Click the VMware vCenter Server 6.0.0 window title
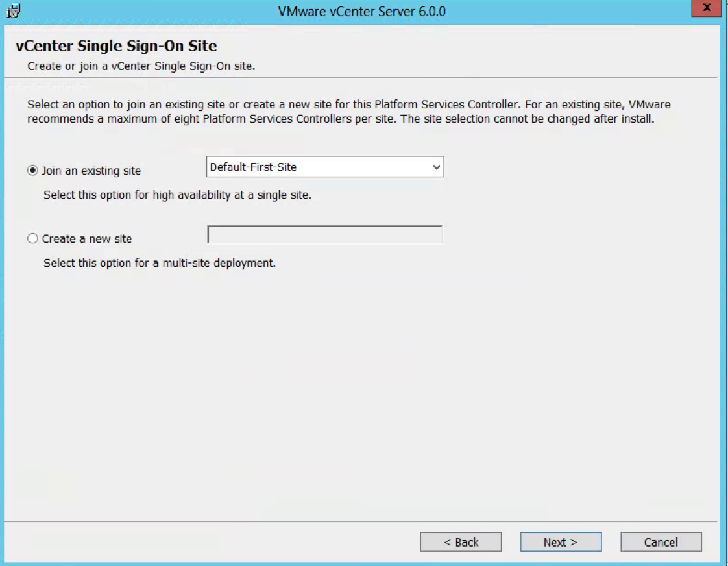The image size is (728, 566). pyautogui.click(x=361, y=11)
